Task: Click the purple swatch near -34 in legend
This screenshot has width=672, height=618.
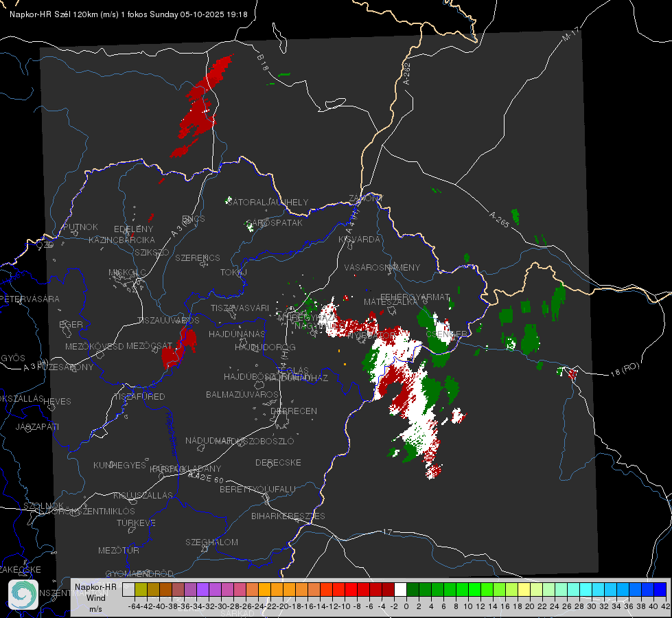Action: pyautogui.click(x=202, y=589)
